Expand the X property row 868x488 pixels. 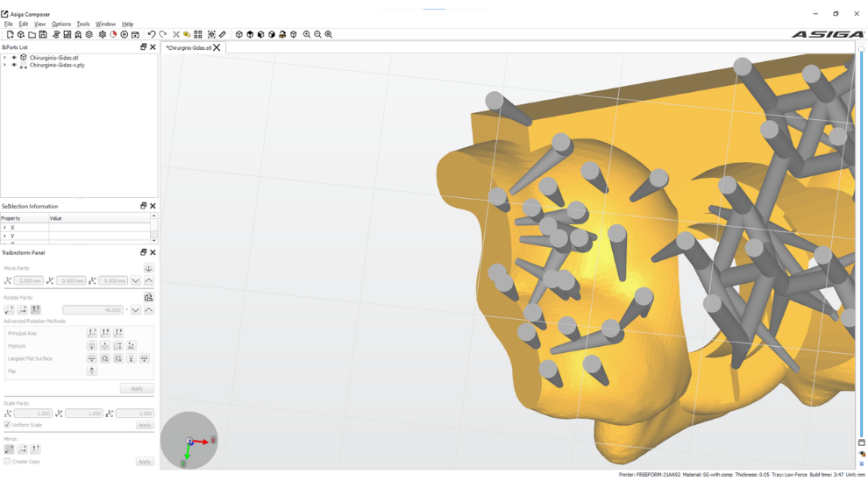point(5,228)
